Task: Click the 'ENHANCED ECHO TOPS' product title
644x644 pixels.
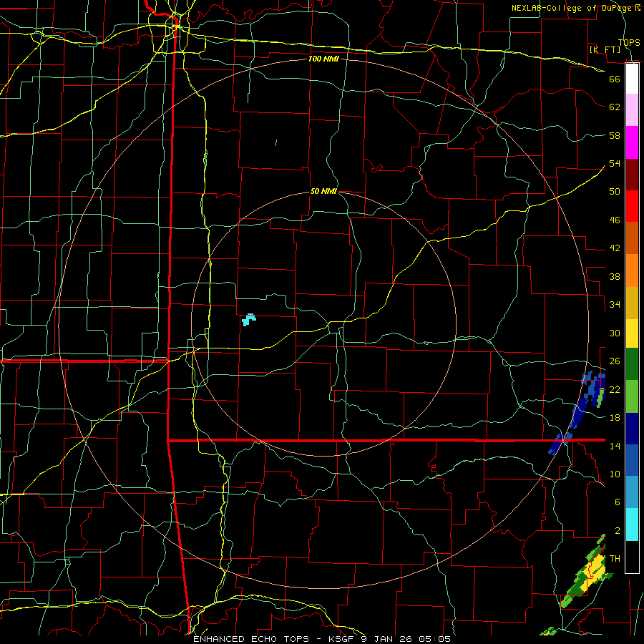Action: click(251, 639)
